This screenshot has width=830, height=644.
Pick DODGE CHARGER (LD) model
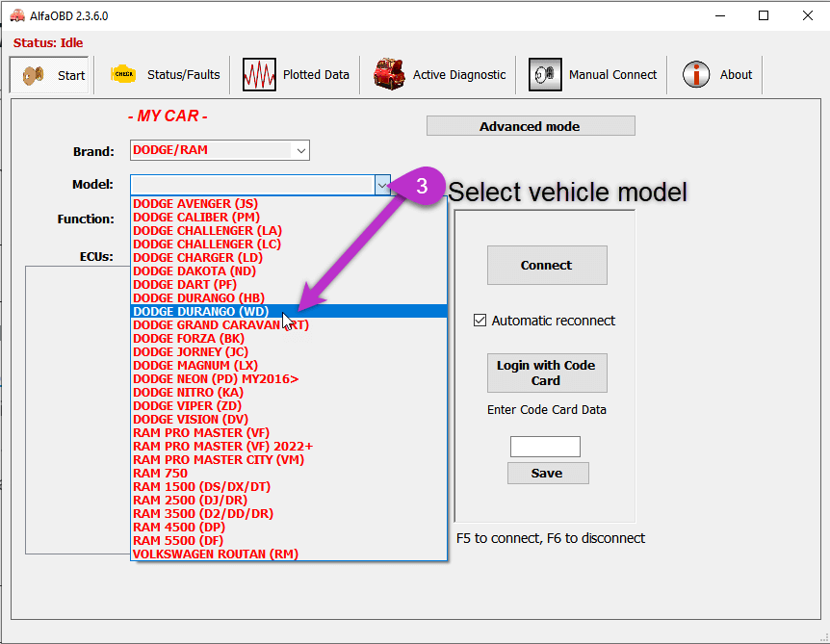click(289, 258)
